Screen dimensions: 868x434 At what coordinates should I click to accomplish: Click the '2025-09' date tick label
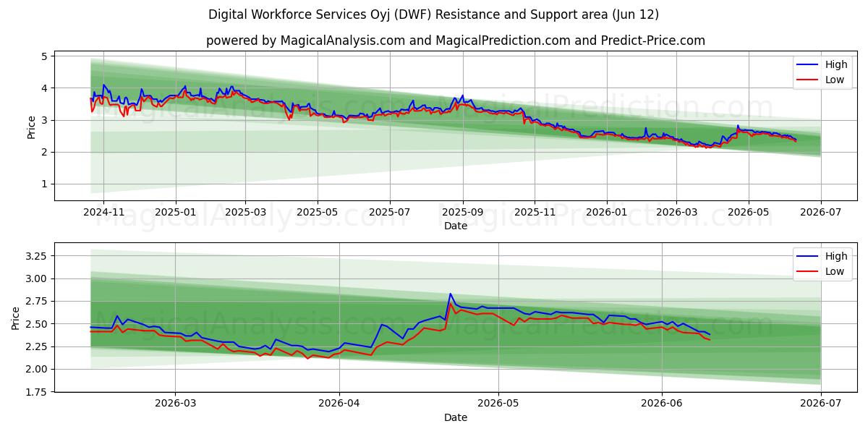[463, 212]
